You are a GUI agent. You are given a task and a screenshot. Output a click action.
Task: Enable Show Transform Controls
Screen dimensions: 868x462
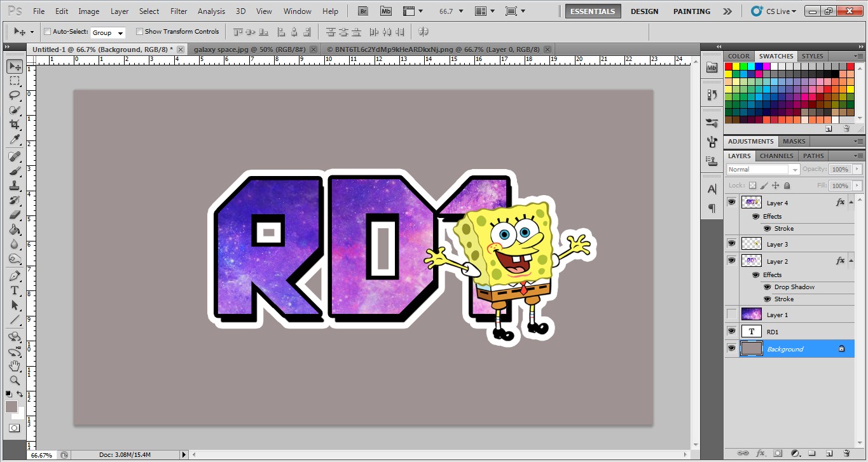click(139, 31)
